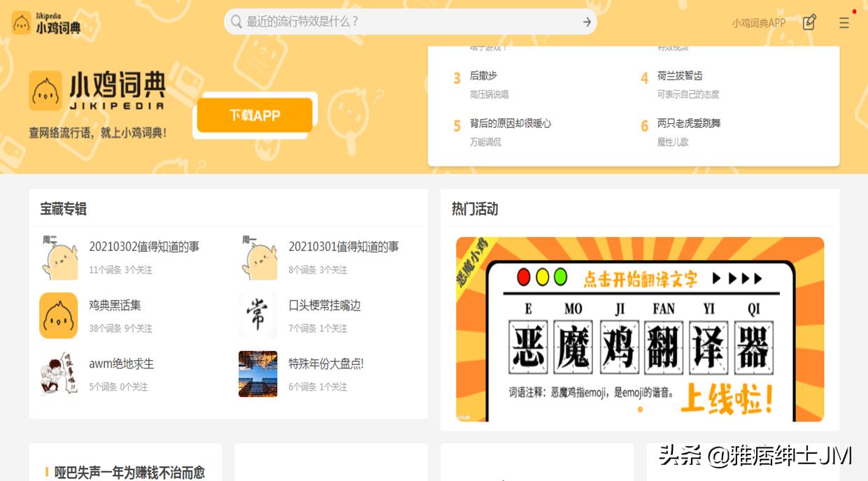Viewport: 868px width, 481px height.
Task: Open the hamburger menu icon
Action: point(844,22)
